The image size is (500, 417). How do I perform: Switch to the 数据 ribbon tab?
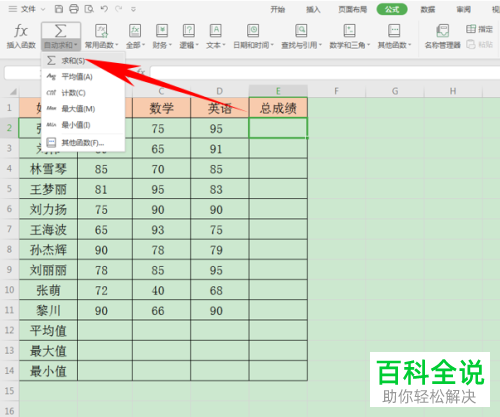(428, 9)
